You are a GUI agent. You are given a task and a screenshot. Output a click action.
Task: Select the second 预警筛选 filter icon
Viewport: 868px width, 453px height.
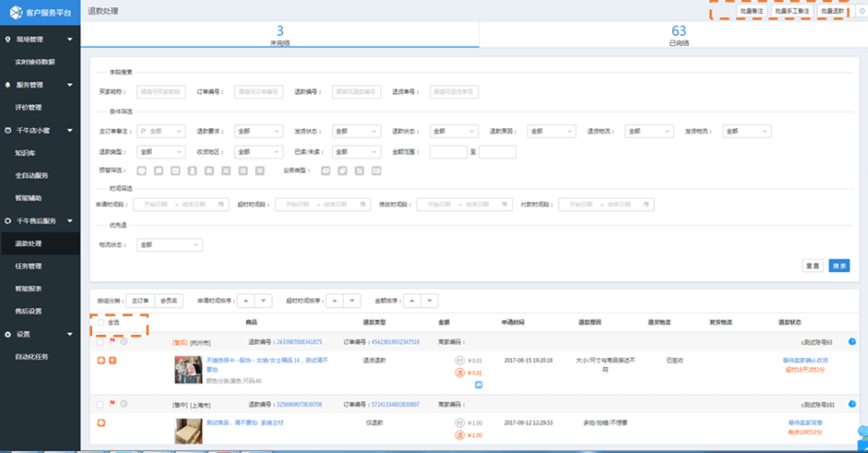pyautogui.click(x=158, y=171)
